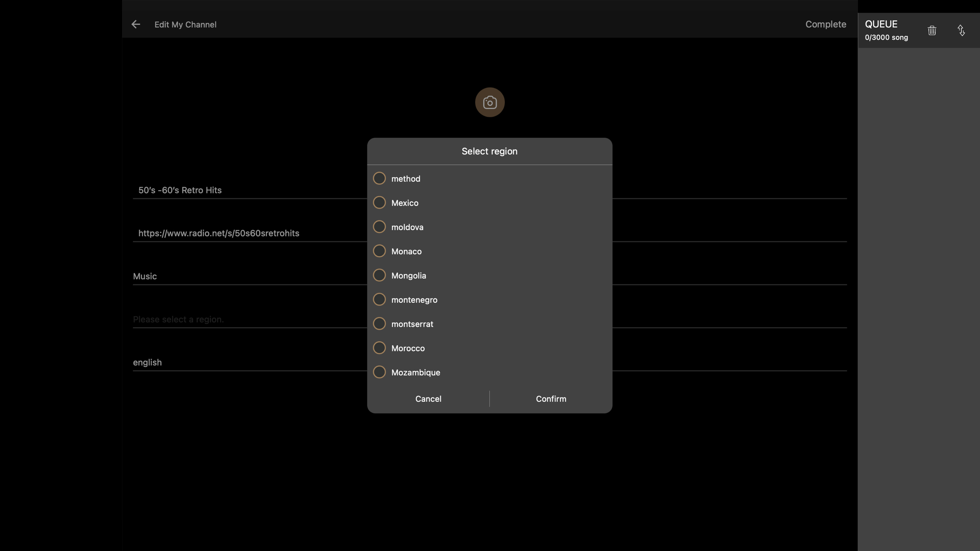980x551 pixels.
Task: Select the method radio button
Action: click(x=379, y=178)
